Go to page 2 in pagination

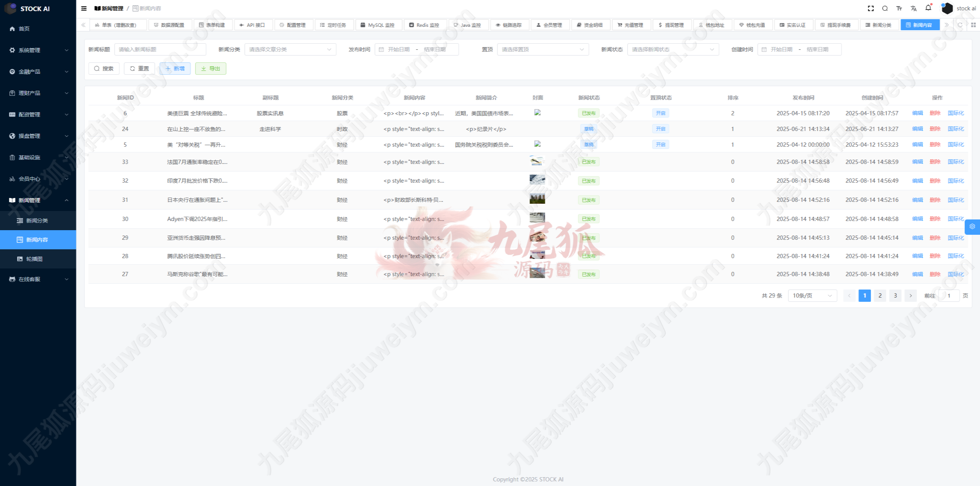coord(880,296)
